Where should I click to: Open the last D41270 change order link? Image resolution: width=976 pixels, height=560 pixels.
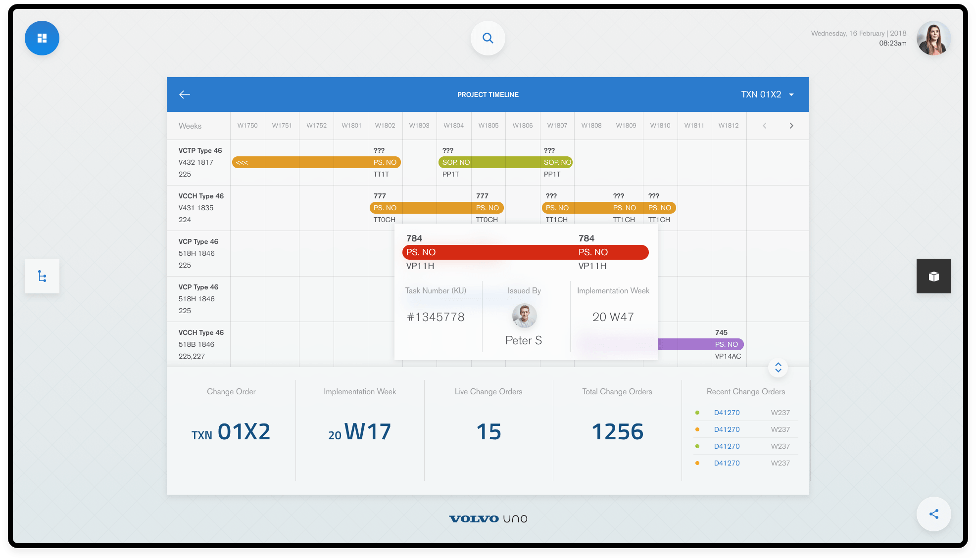coord(727,463)
